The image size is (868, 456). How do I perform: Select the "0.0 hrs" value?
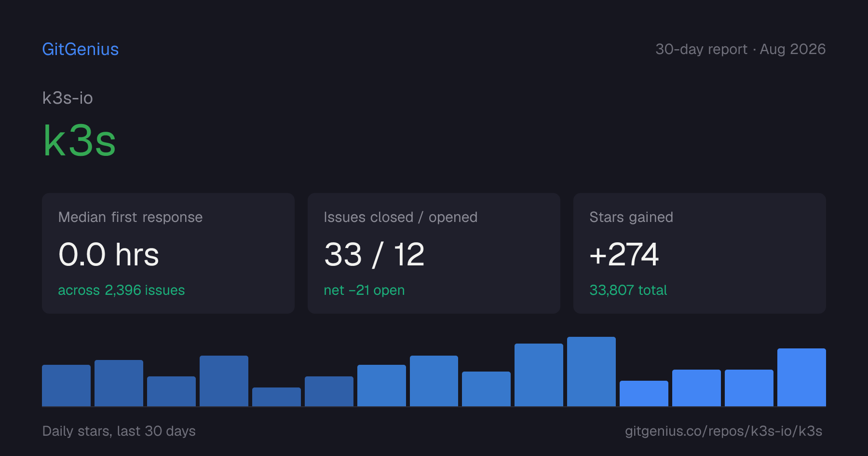click(108, 254)
